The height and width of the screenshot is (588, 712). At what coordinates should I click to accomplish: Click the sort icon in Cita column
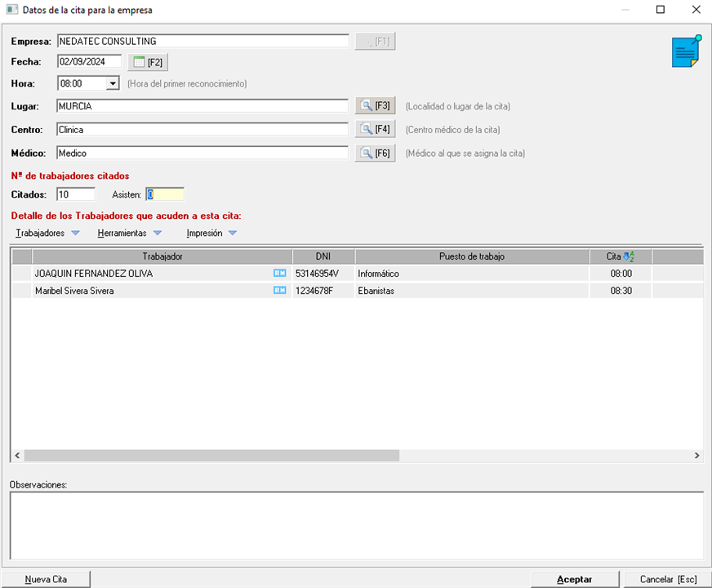point(629,256)
